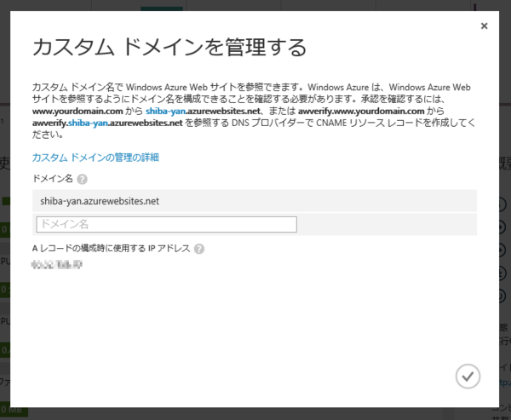511x420 pixels.
Task: Confirm with the checkmark button
Action: [x=468, y=377]
